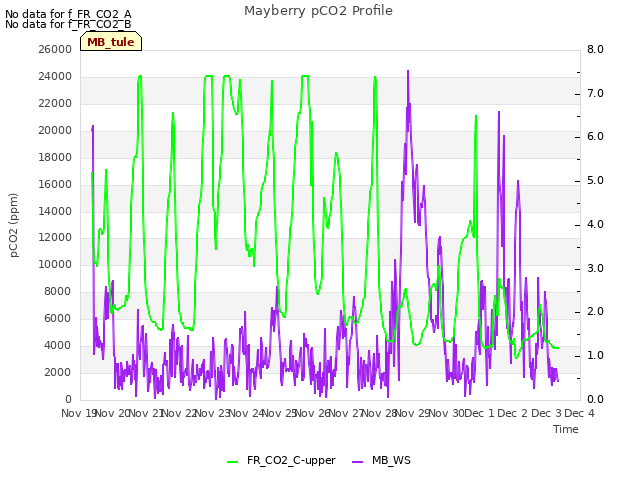Image resolution: width=640 pixels, height=480 pixels.
Task: Click the pCO2 (ppm) axis label
Action: tap(14, 225)
